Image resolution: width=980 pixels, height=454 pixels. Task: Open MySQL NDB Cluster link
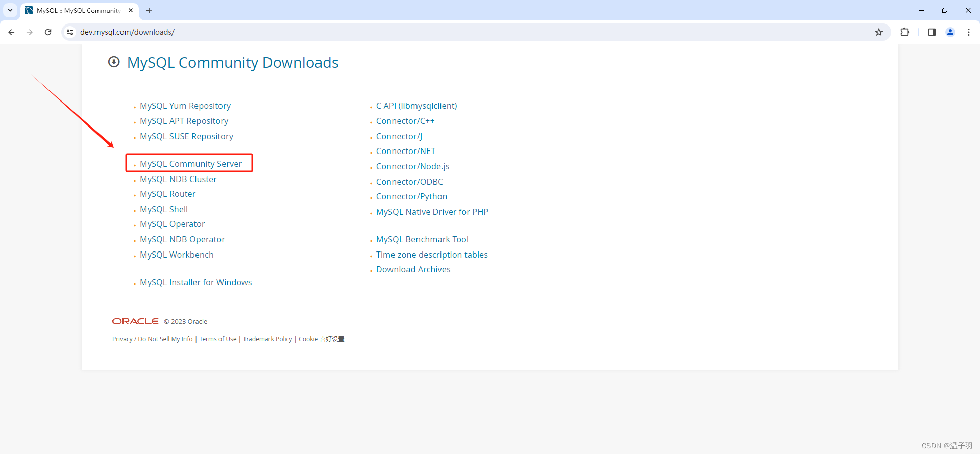178,179
